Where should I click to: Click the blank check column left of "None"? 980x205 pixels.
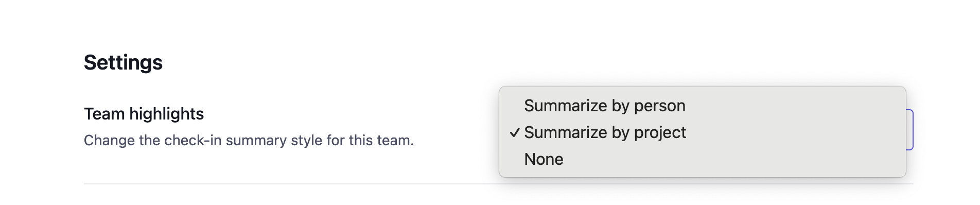tap(515, 159)
